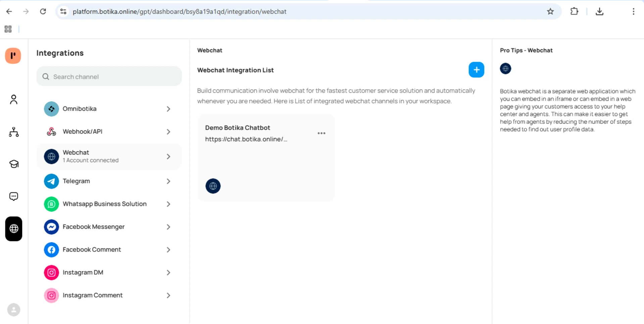The image size is (644, 324).
Task: Click the Whatsapp Business Solution icon
Action: tap(51, 204)
